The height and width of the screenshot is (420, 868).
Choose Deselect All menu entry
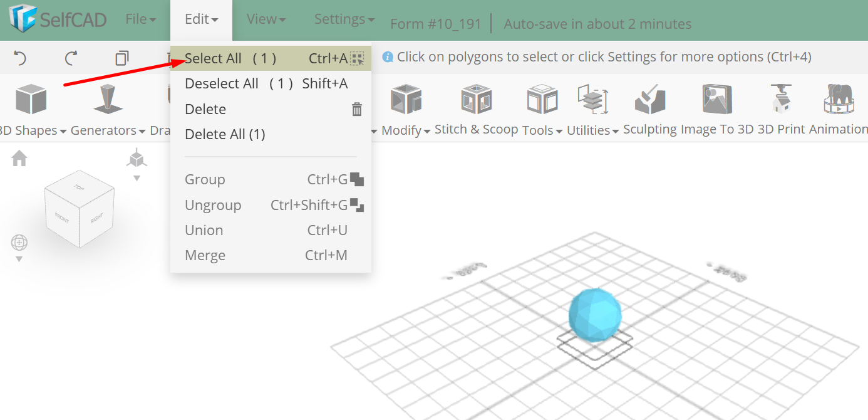pos(271,83)
